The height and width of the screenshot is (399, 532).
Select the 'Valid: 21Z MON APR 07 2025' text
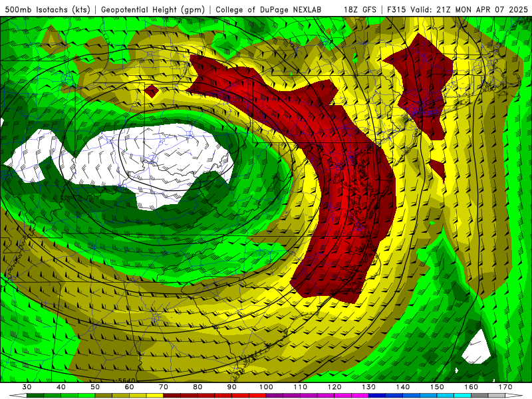pyautogui.click(x=469, y=9)
